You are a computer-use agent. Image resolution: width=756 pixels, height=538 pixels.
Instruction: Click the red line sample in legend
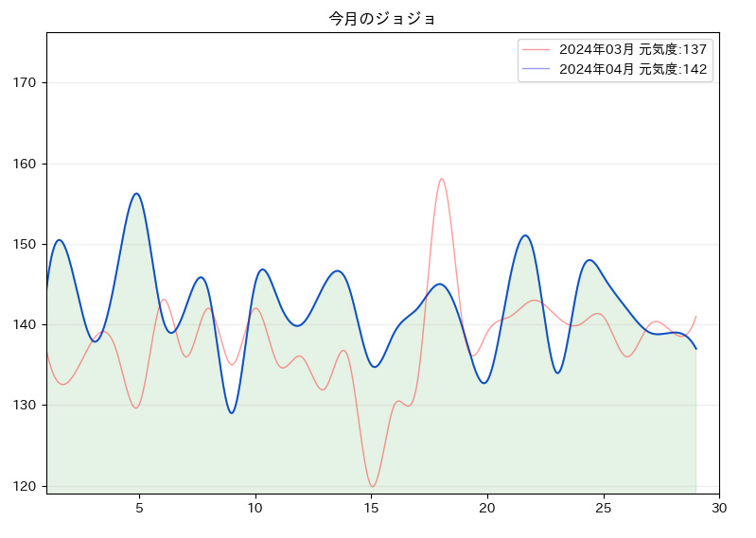click(x=536, y=49)
